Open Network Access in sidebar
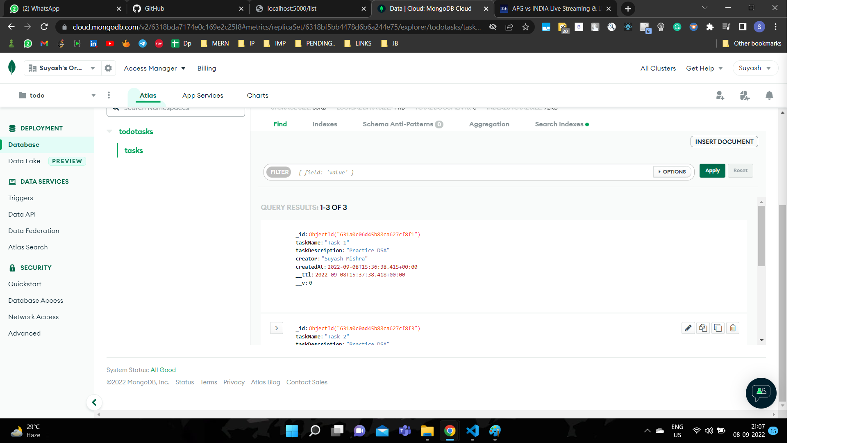Image resolution: width=868 pixels, height=443 pixels. click(x=34, y=317)
